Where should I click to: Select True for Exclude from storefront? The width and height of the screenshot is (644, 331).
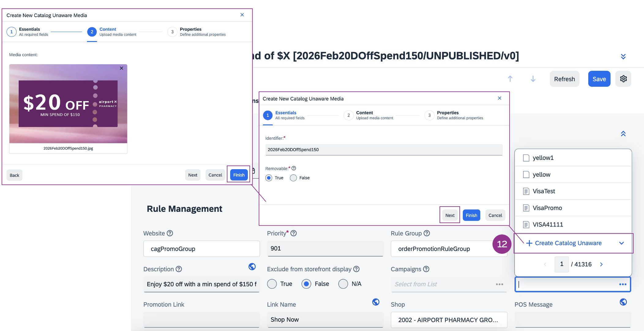pyautogui.click(x=272, y=284)
